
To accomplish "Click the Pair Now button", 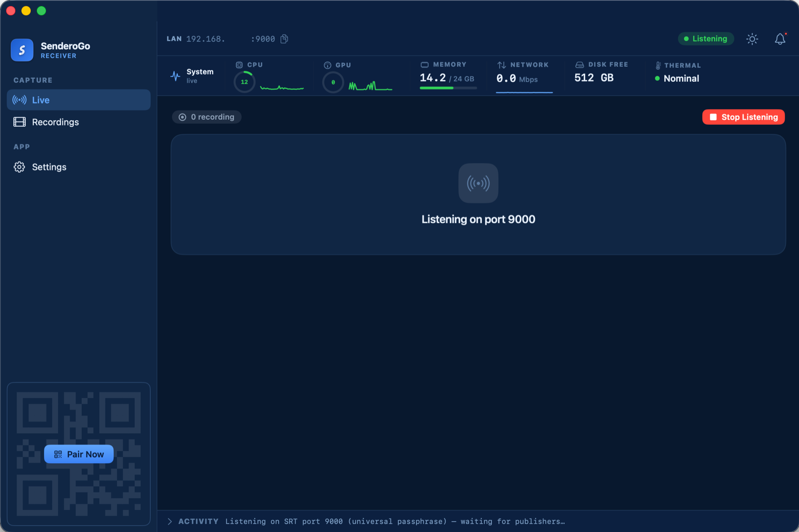I will pyautogui.click(x=79, y=454).
